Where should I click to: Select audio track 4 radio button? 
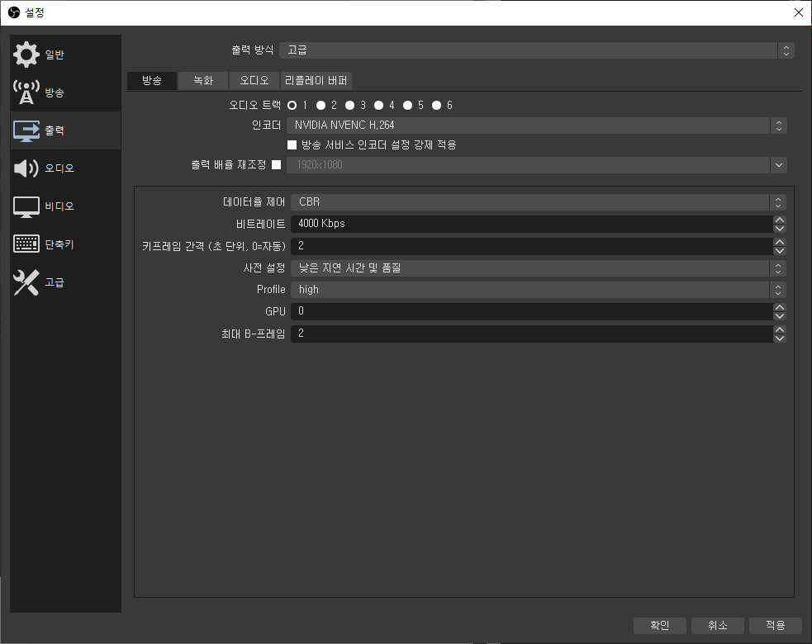click(x=379, y=105)
